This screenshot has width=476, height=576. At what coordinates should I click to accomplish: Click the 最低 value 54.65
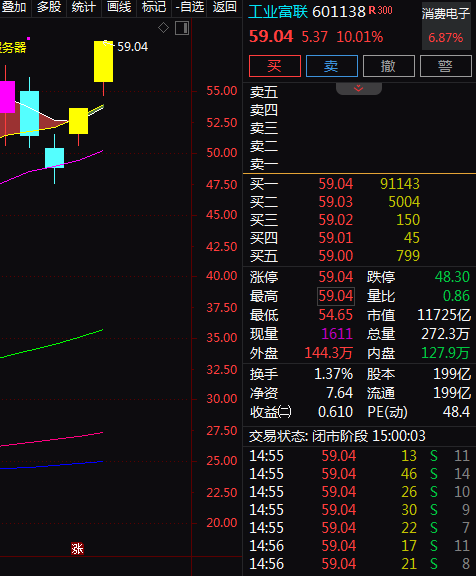(335, 315)
